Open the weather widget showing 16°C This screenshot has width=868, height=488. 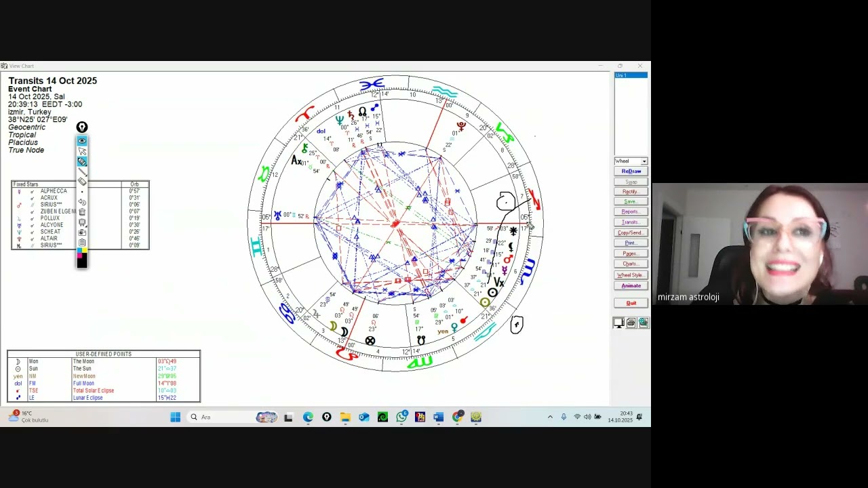tap(28, 417)
